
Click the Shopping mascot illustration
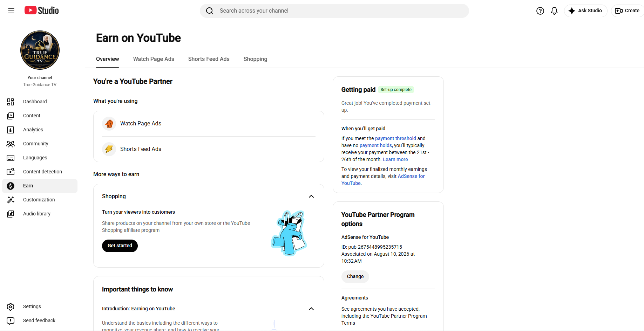(289, 233)
